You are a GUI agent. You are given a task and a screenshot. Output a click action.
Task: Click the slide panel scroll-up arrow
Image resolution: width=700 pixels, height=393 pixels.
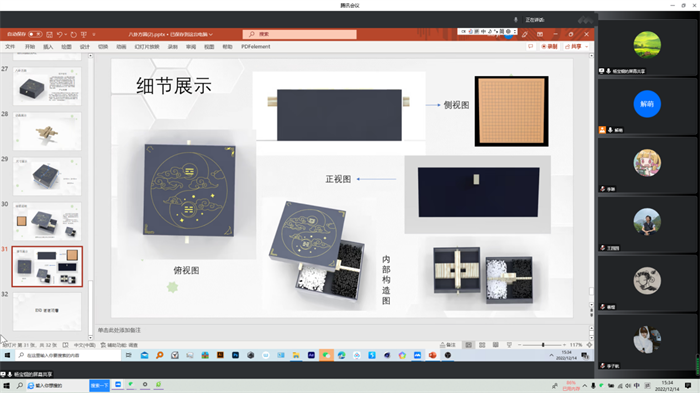pos(91,56)
